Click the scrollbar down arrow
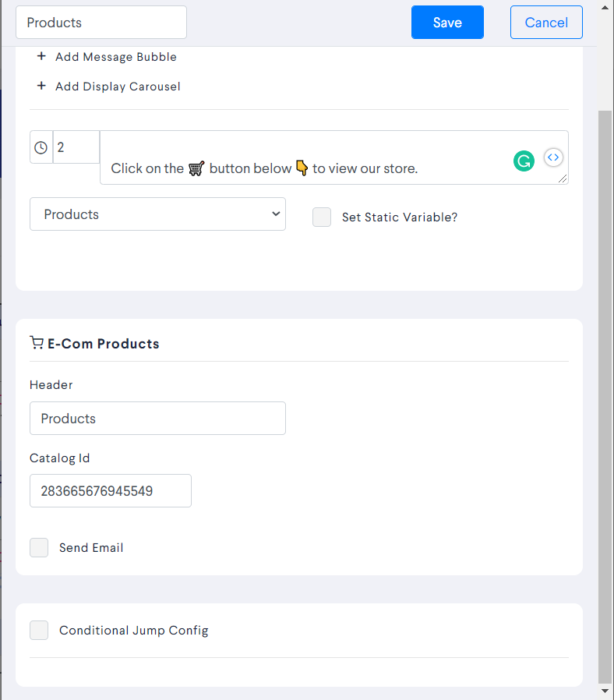Viewport: 614px width, 700px height. (x=605, y=691)
